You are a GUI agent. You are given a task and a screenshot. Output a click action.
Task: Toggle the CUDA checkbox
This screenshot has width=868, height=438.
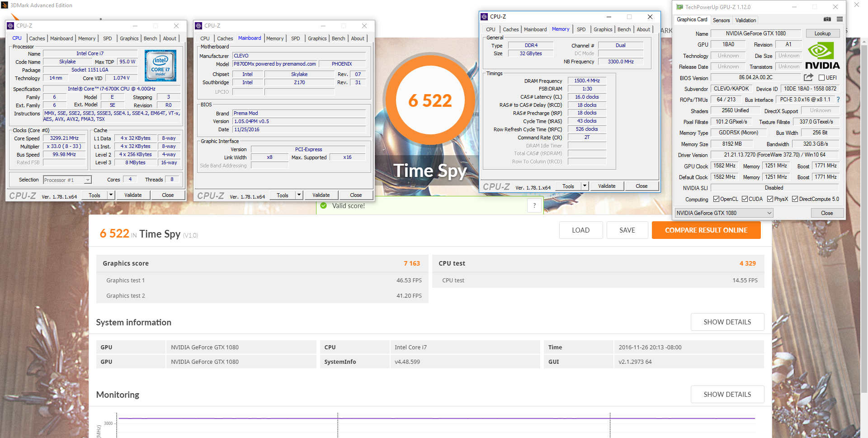745,199
